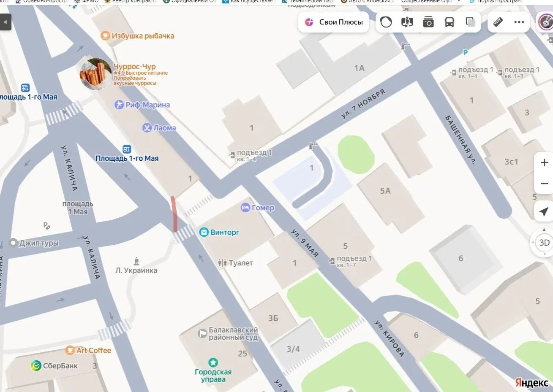Viewport: 553px width, 392px height.
Task: Toggle the public transport bus icon
Action: coord(449,22)
